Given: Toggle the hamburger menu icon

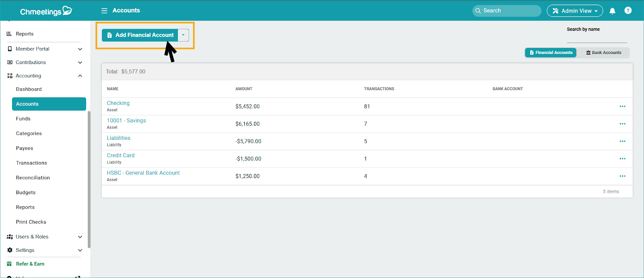Looking at the screenshot, I should coord(104,11).
